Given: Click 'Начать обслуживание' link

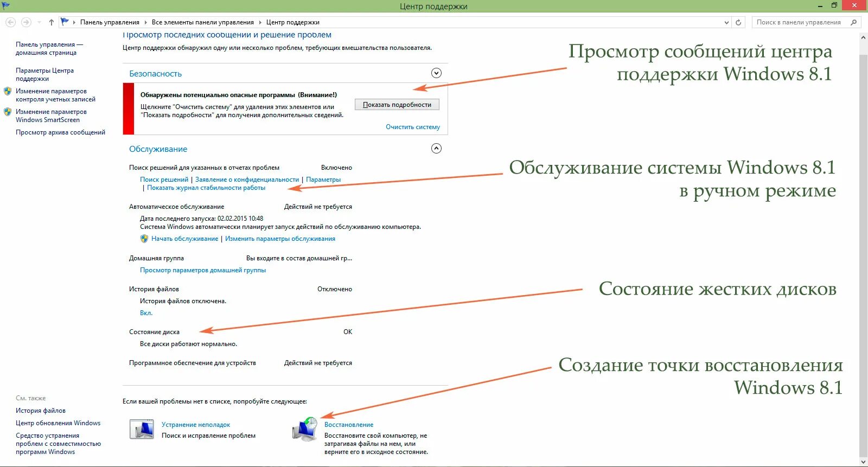Looking at the screenshot, I should [x=184, y=239].
